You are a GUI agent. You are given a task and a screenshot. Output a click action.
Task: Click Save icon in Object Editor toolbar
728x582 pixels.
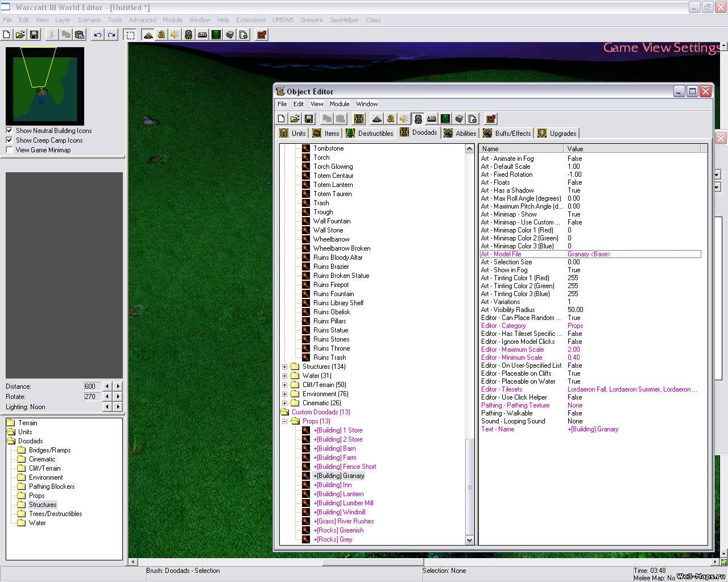(309, 119)
